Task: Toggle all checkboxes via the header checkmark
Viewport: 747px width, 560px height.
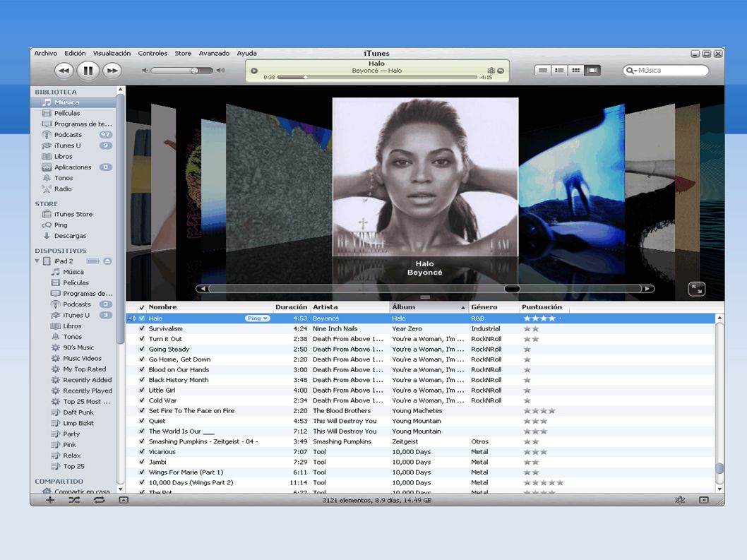Action: tap(141, 307)
